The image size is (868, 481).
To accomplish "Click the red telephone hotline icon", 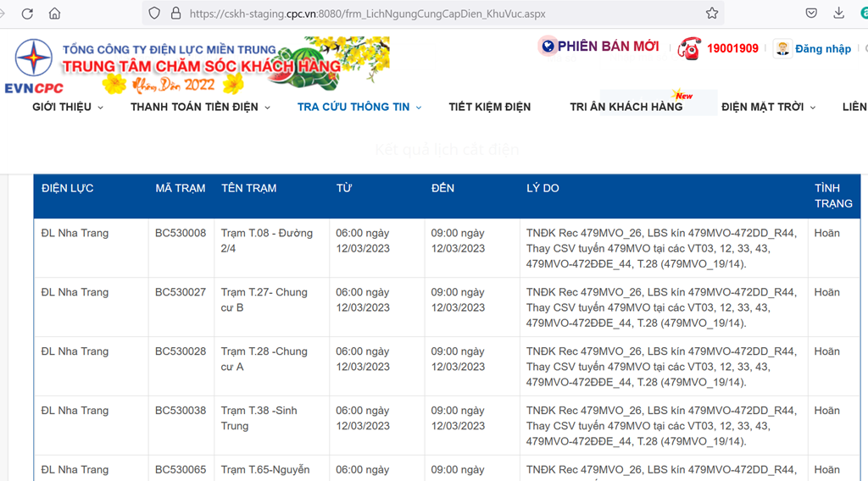I will (689, 48).
